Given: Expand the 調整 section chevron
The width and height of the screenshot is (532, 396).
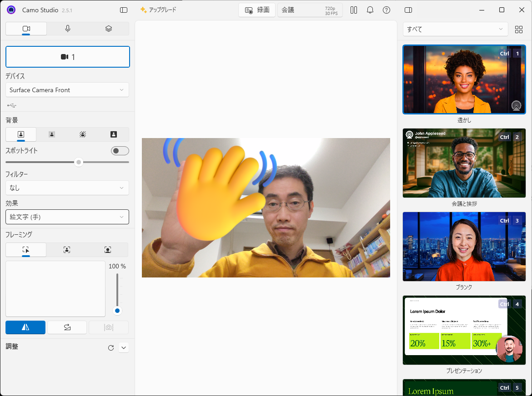Looking at the screenshot, I should point(124,348).
